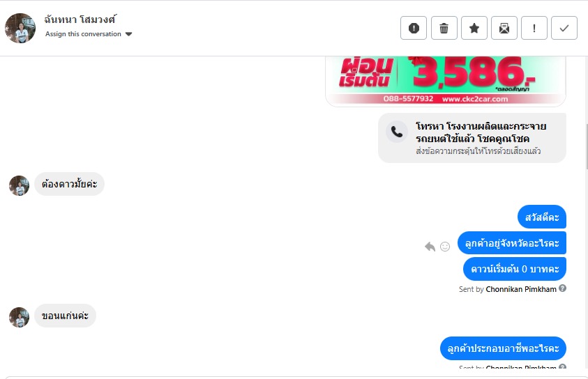The image size is (588, 379).
Task: Mark conversation as spam icon
Action: (x=414, y=28)
